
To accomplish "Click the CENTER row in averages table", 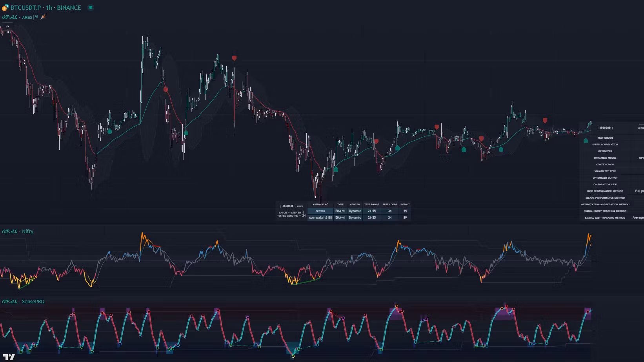I will [320, 211].
